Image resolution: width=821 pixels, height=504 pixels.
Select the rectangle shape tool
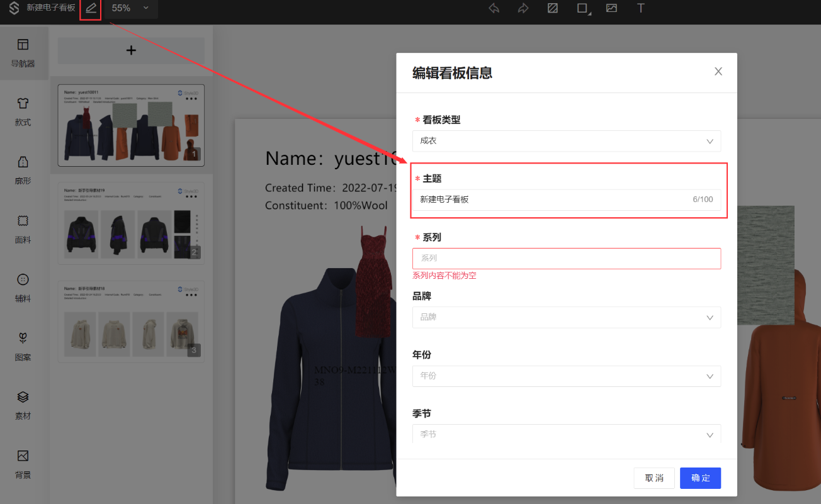click(582, 8)
